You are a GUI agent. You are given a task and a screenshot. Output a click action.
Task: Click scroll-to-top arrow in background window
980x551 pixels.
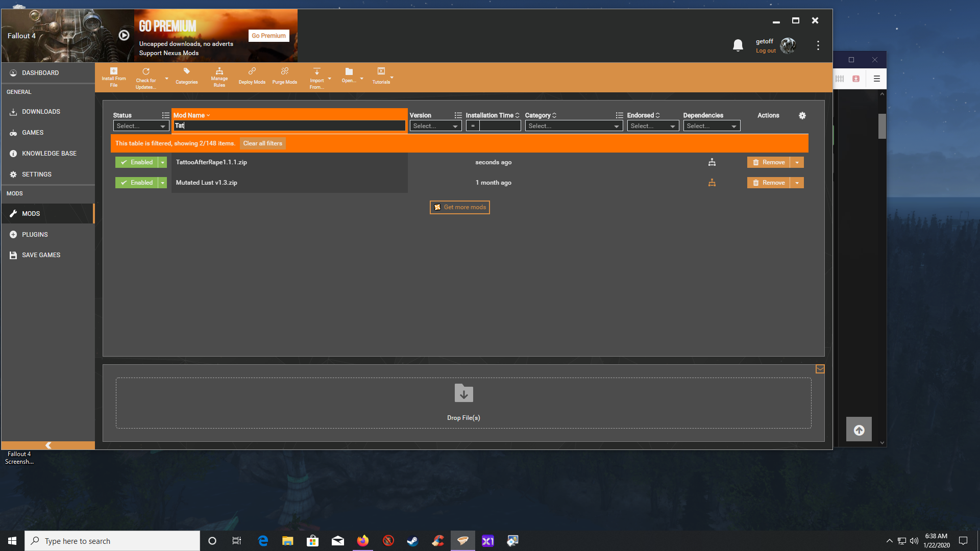click(859, 430)
